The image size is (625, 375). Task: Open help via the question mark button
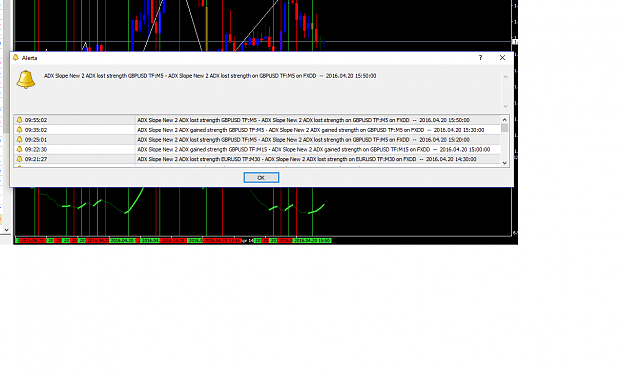480,58
